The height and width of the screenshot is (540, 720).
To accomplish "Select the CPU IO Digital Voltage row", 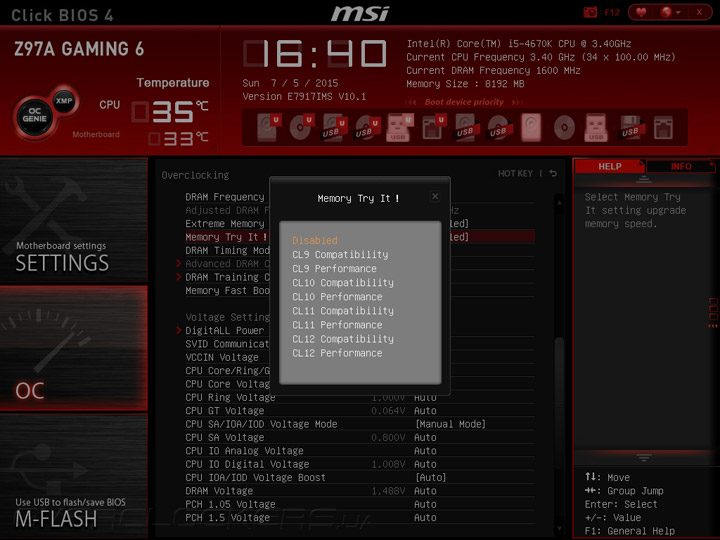I will pyautogui.click(x=360, y=464).
